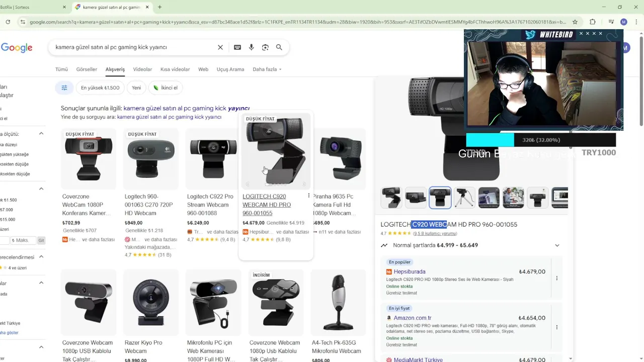
Task: Collapse the derecelendirmesi sidebar section
Action: [x=41, y=257]
